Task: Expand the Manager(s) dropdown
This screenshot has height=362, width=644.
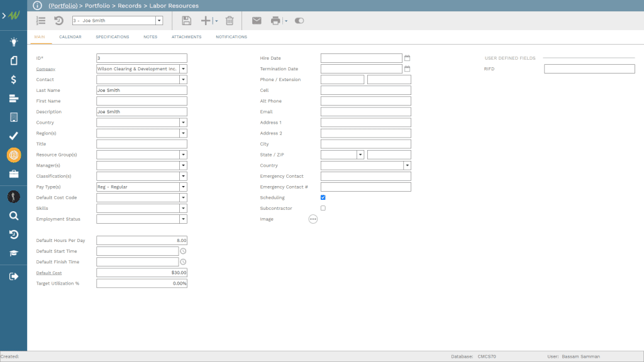Action: (x=183, y=165)
